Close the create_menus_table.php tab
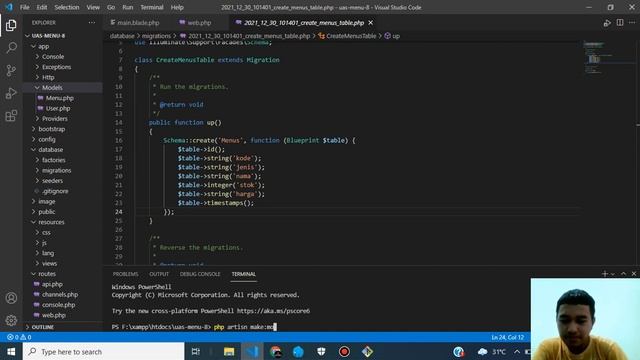 [x=371, y=23]
